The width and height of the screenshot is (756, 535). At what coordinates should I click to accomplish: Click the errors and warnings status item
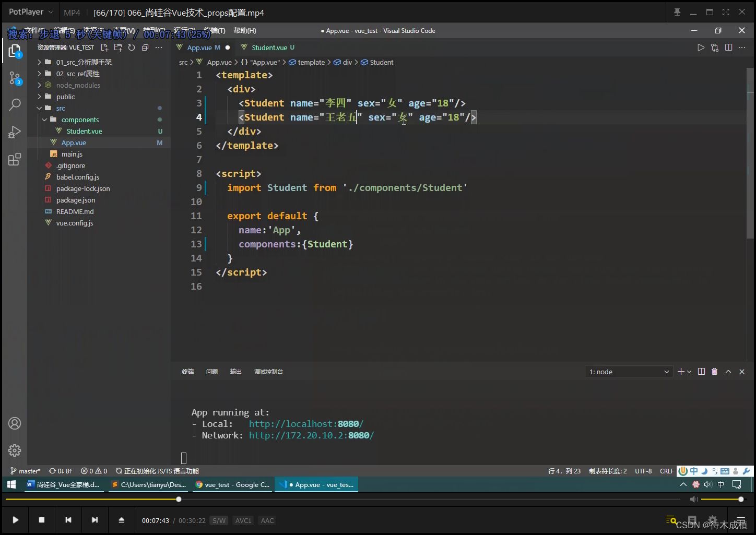pyautogui.click(x=94, y=471)
